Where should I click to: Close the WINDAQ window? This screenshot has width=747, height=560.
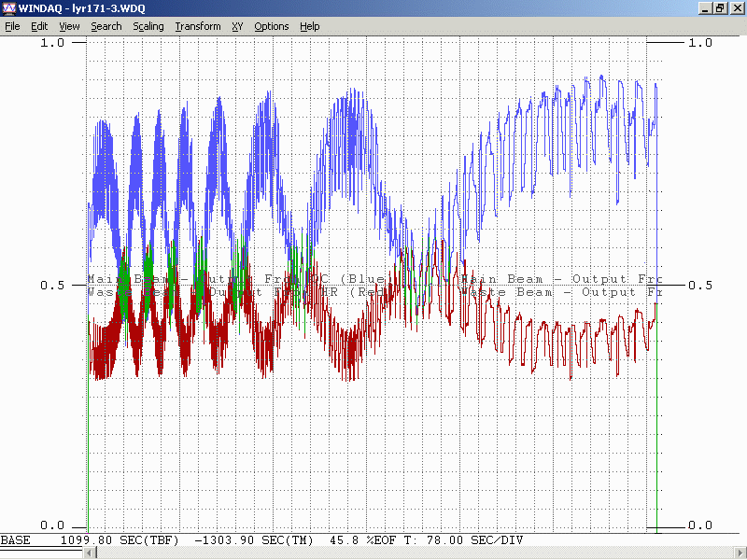pos(736,8)
